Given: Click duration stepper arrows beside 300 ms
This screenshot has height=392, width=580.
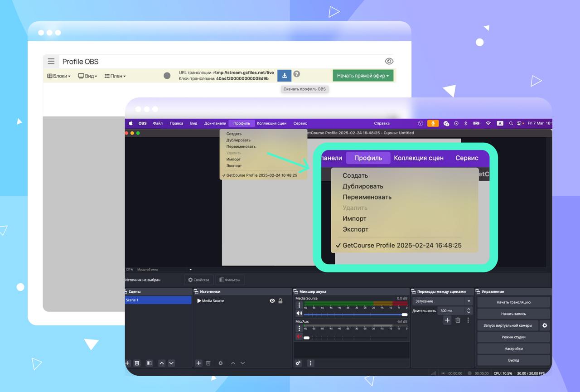Looking at the screenshot, I should click(x=469, y=311).
